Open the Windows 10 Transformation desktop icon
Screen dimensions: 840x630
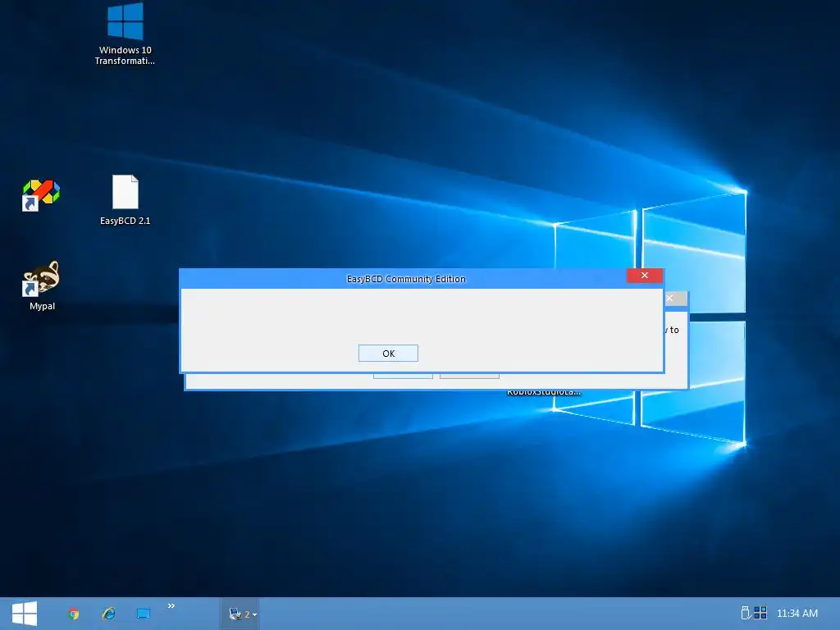click(125, 34)
